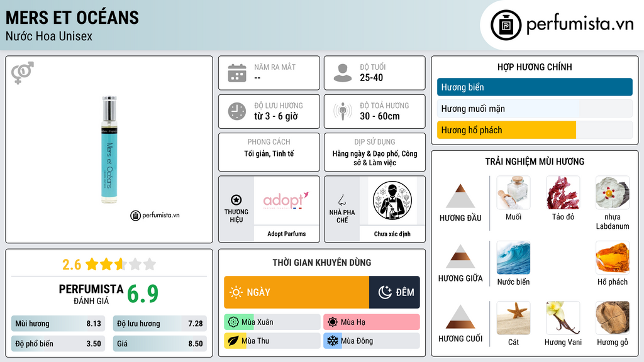Click the leaf icon for Mùa Thu
Viewport: 644px width, 362px height.
[x=233, y=341]
